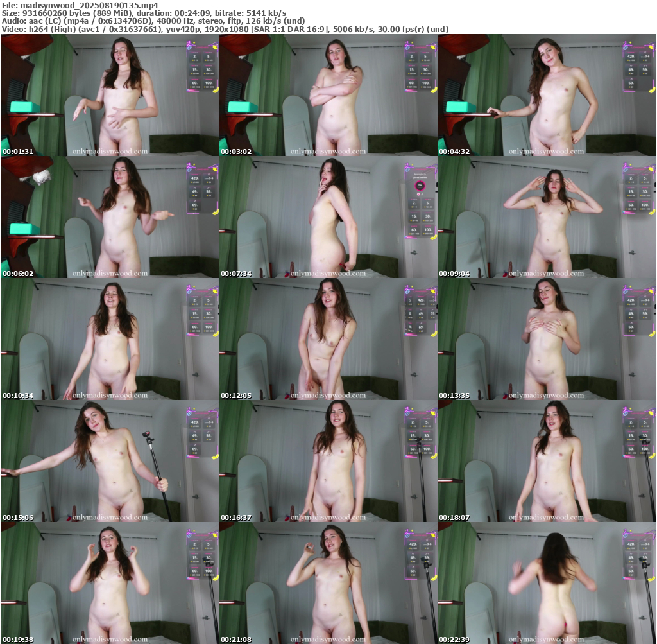Pick the preview frame timestamped 00:12:05
The width and height of the screenshot is (657, 644).
(x=328, y=339)
